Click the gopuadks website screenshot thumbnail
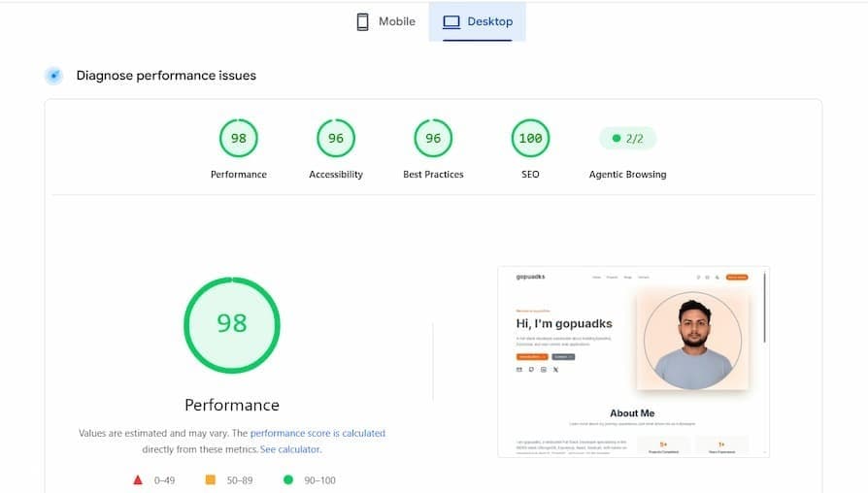 coord(633,362)
